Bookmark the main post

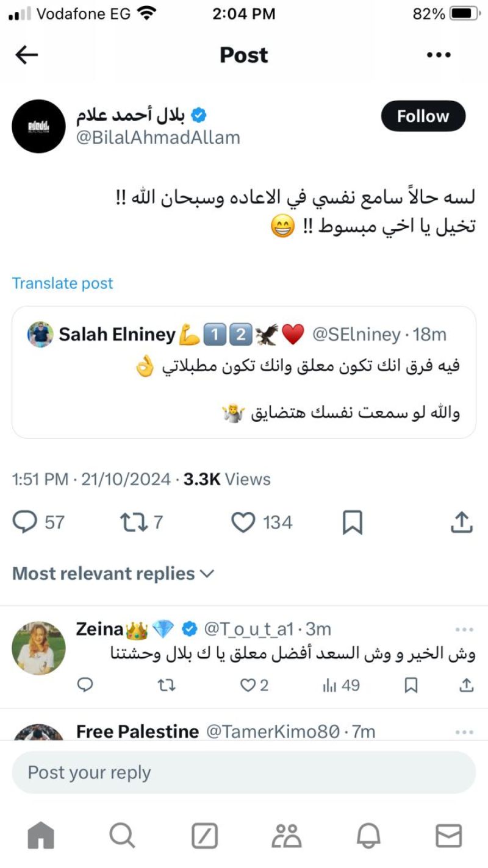coord(353,522)
